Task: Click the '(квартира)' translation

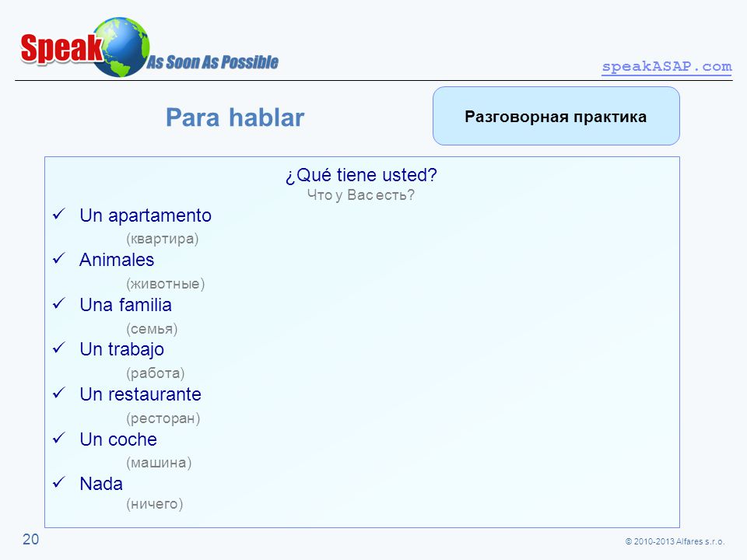Action: point(163,239)
